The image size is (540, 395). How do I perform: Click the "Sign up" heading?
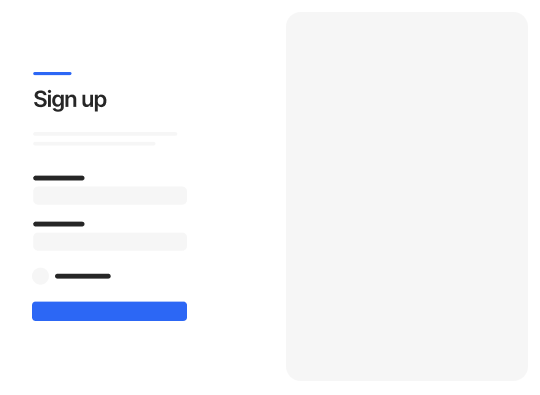pyautogui.click(x=70, y=100)
